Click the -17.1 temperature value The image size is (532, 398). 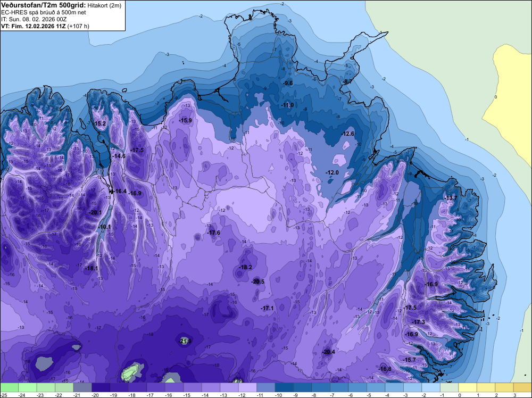[x=267, y=308]
